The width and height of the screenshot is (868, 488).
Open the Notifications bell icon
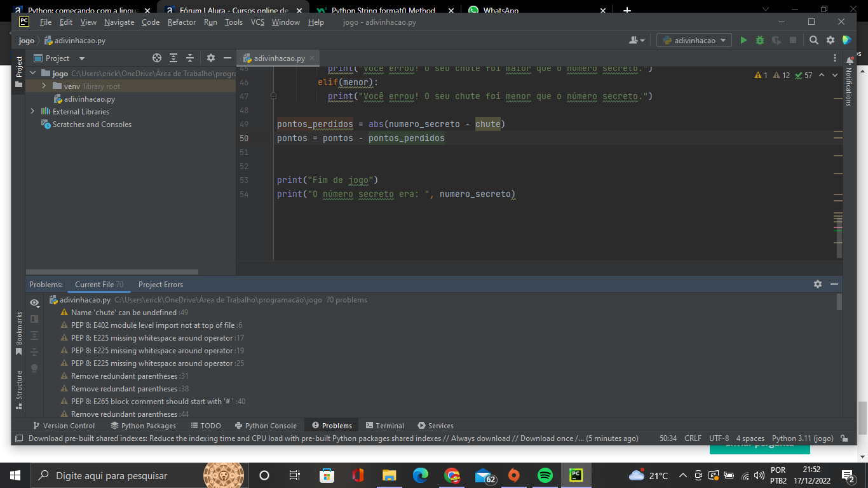coord(849,60)
